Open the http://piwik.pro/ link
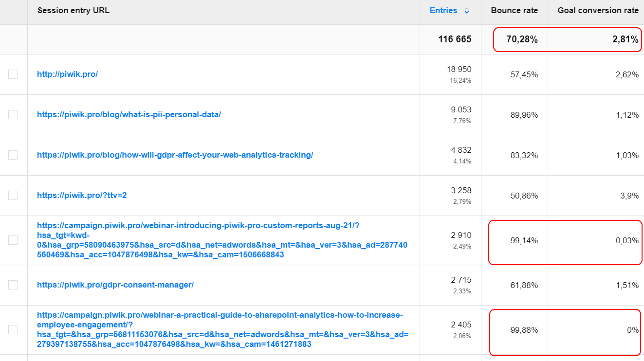 [x=67, y=74]
